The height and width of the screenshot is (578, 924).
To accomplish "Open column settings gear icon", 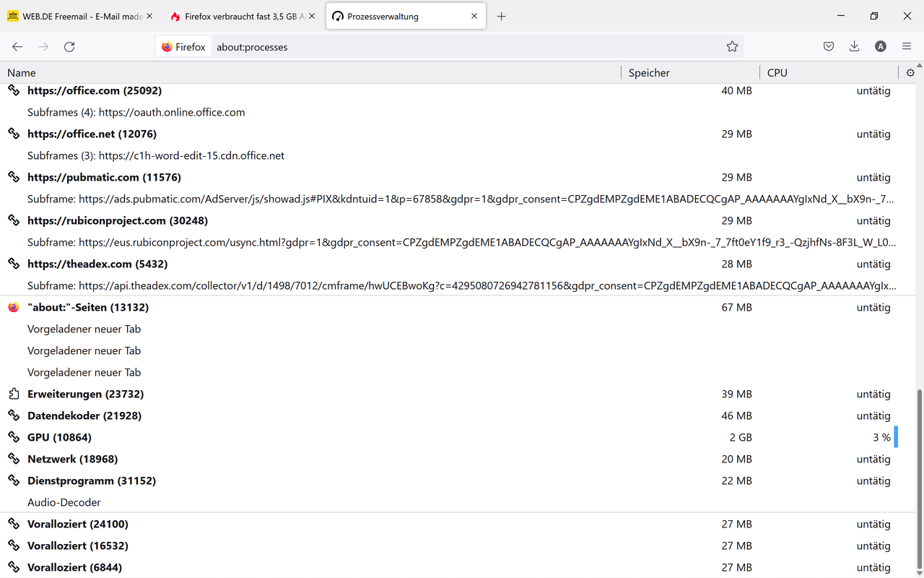I will tap(910, 72).
